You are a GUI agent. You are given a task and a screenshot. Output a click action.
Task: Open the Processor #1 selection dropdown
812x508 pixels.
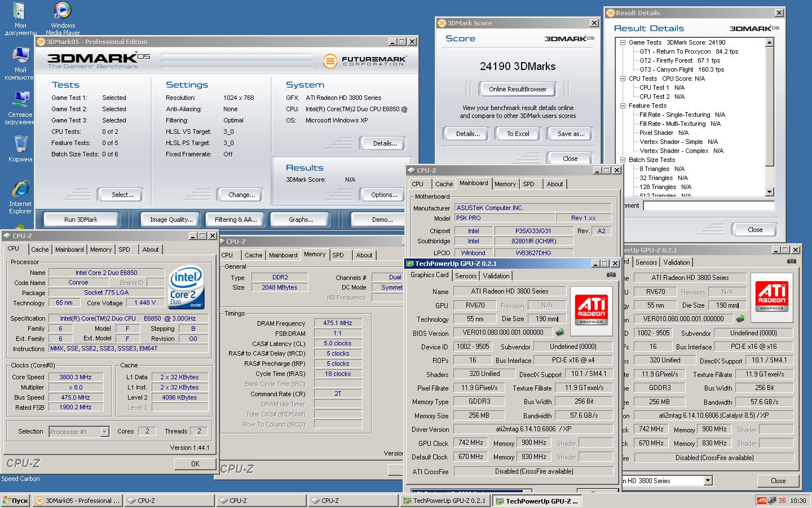[x=104, y=432]
